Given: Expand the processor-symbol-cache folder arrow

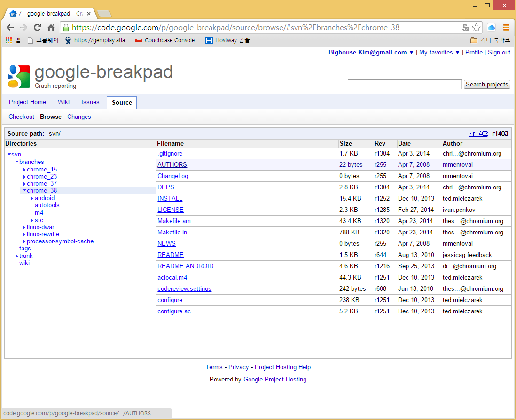Looking at the screenshot, I should (x=24, y=242).
